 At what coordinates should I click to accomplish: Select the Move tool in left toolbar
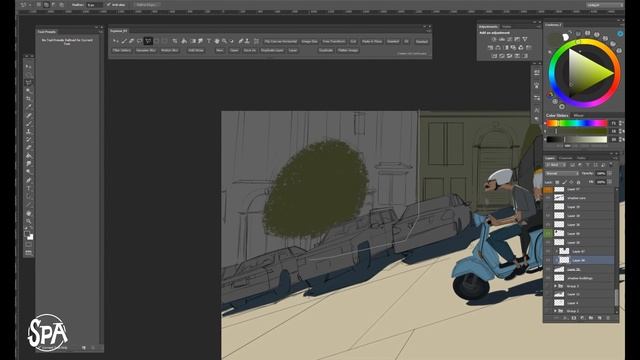pyautogui.click(x=29, y=67)
